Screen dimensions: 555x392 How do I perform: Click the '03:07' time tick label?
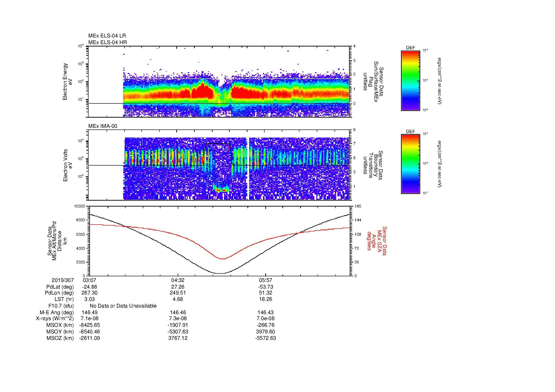[x=89, y=280]
